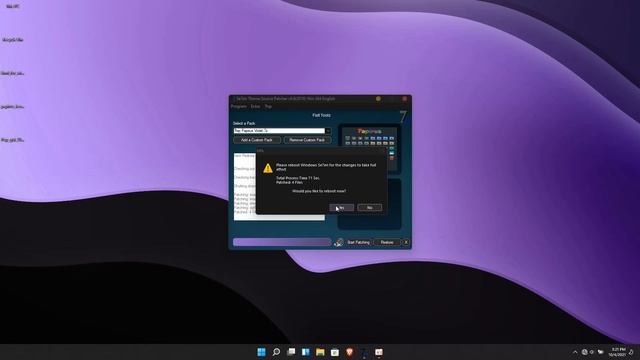Viewport: 640px width, 360px height.
Task: Click the purple patching progress bar
Action: point(282,242)
